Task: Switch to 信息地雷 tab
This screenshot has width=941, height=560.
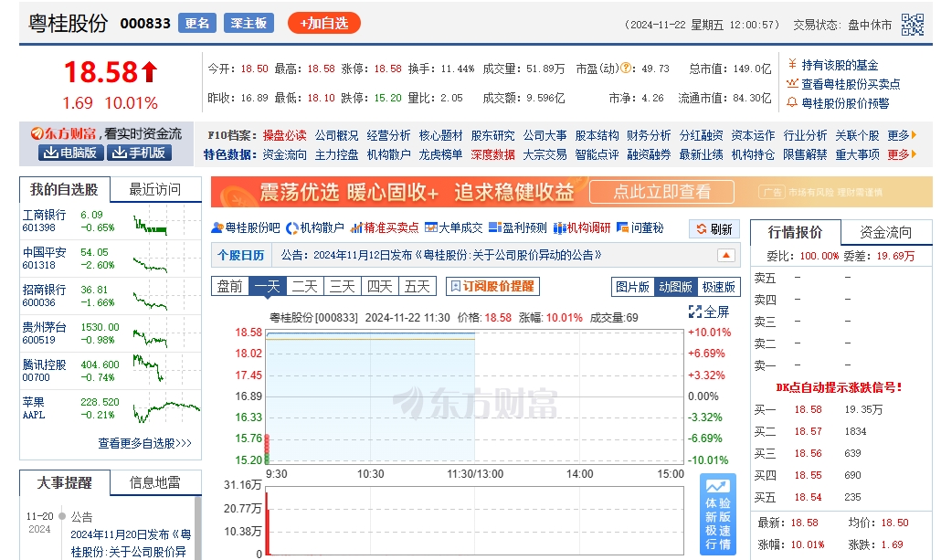Action: [155, 482]
